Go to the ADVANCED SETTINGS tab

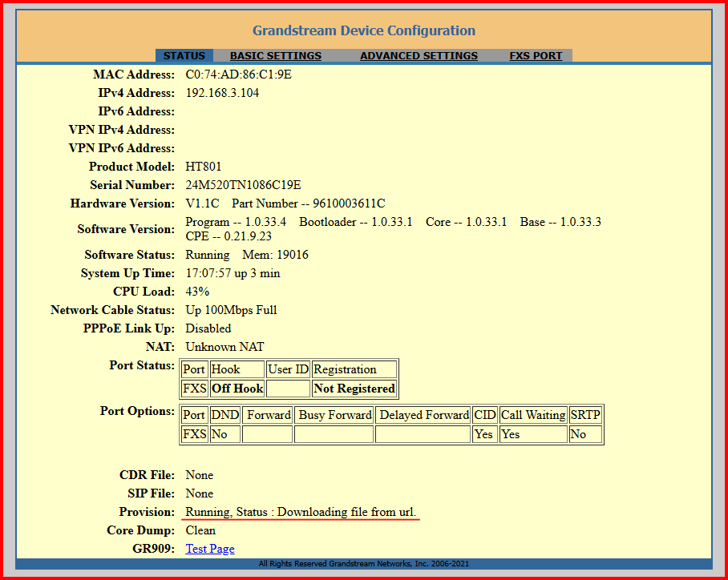tap(419, 56)
